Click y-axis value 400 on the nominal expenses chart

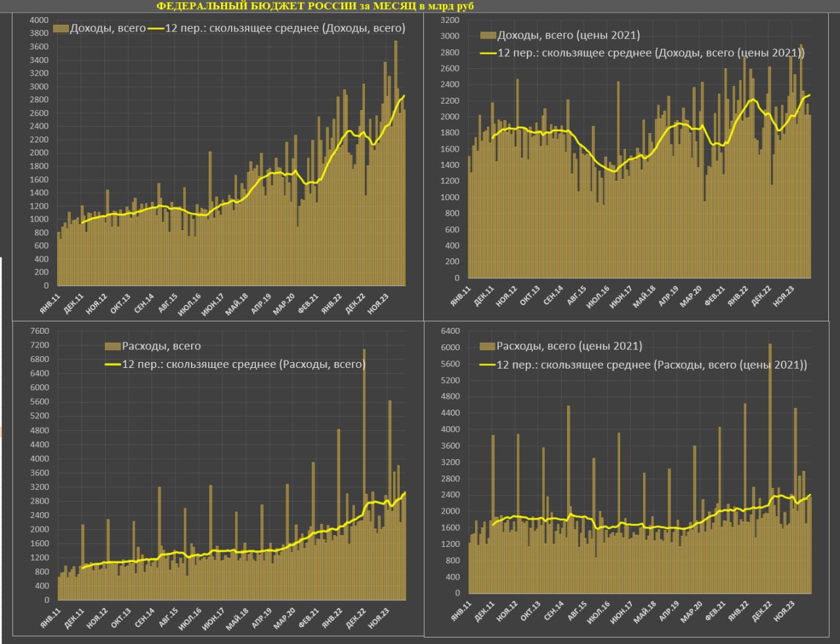pos(42,586)
